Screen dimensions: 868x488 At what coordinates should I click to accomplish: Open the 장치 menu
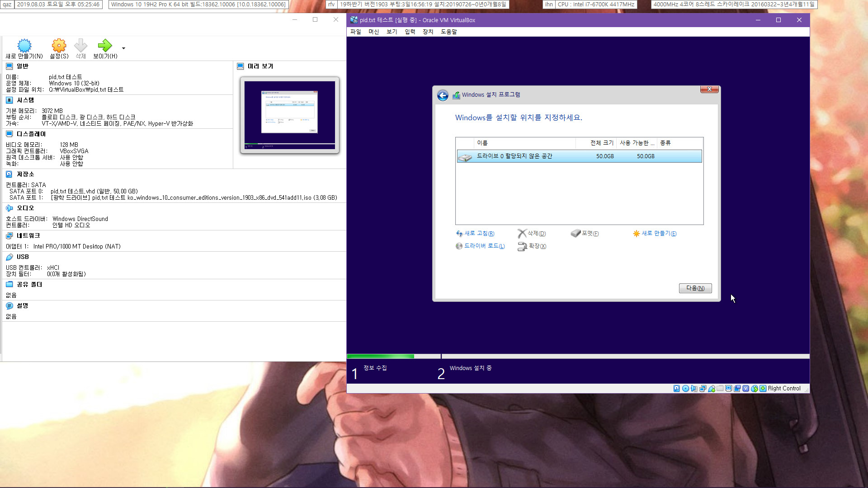coord(428,32)
